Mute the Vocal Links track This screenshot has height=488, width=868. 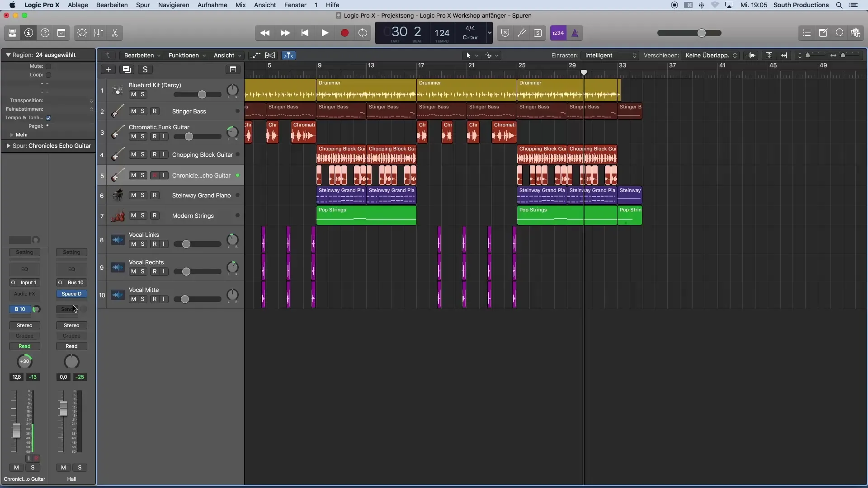[x=133, y=244]
